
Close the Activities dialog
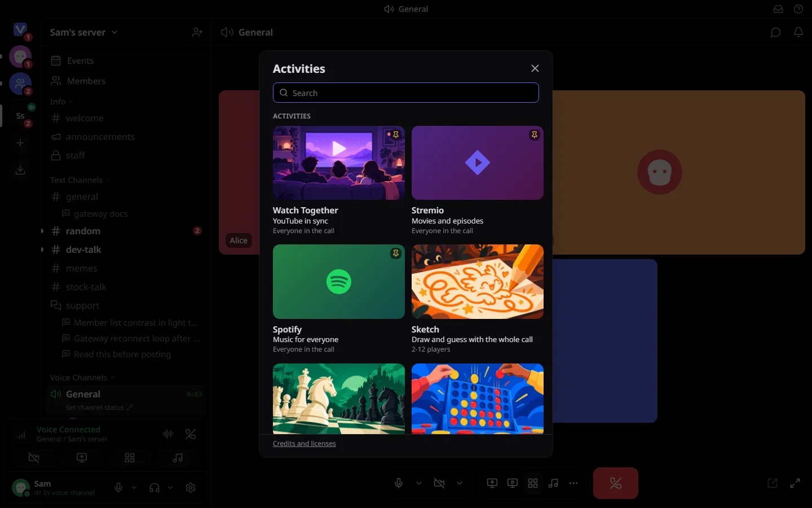point(535,68)
